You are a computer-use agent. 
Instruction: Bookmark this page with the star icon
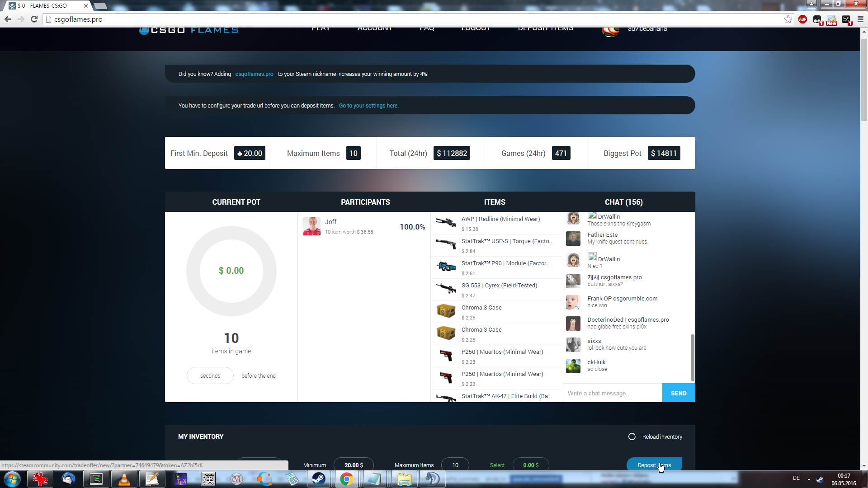(788, 19)
